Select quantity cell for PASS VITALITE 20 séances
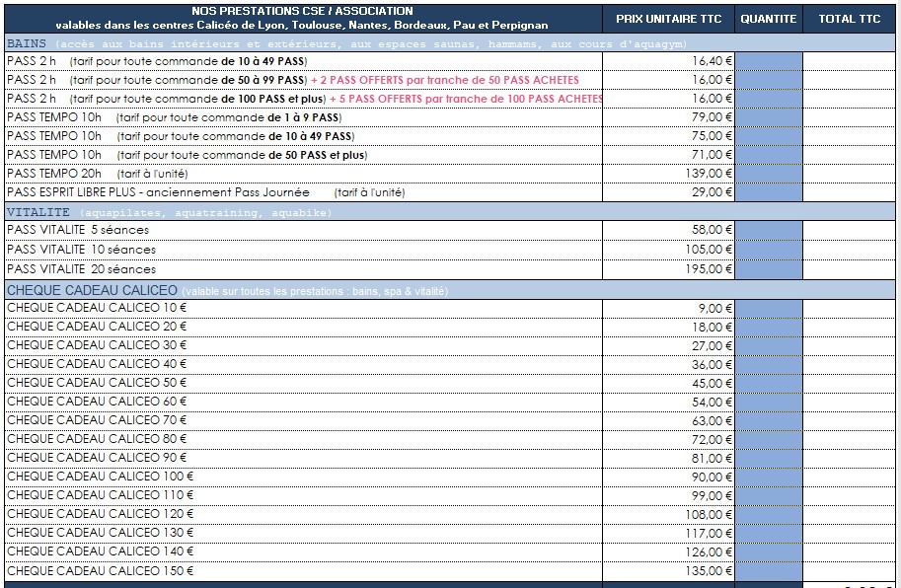 769,269
